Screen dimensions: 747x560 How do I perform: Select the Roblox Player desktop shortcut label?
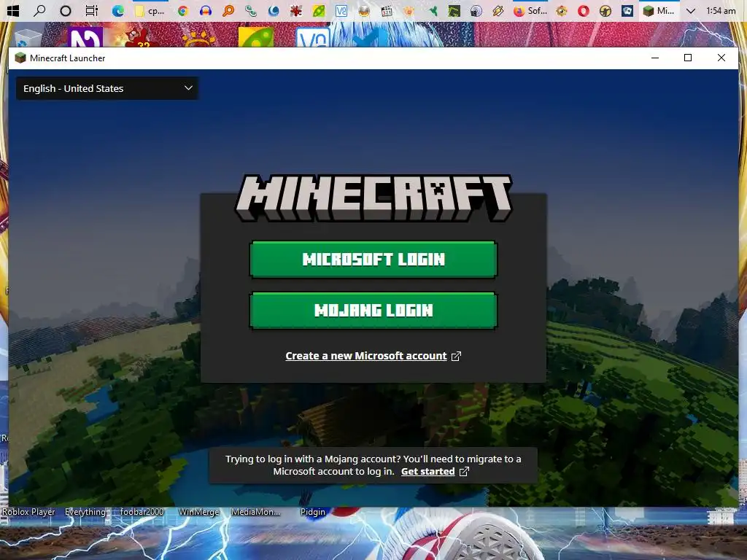28,512
